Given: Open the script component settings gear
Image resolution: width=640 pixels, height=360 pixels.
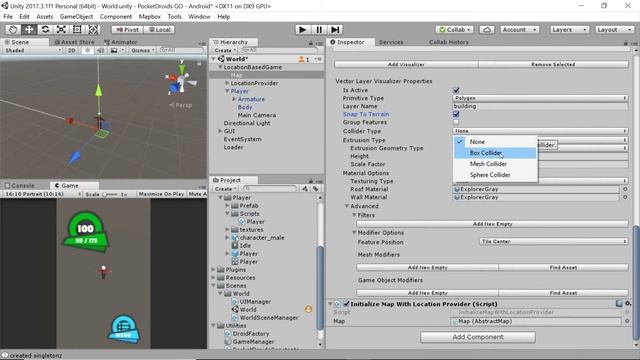Looking at the screenshot, I should point(628,304).
